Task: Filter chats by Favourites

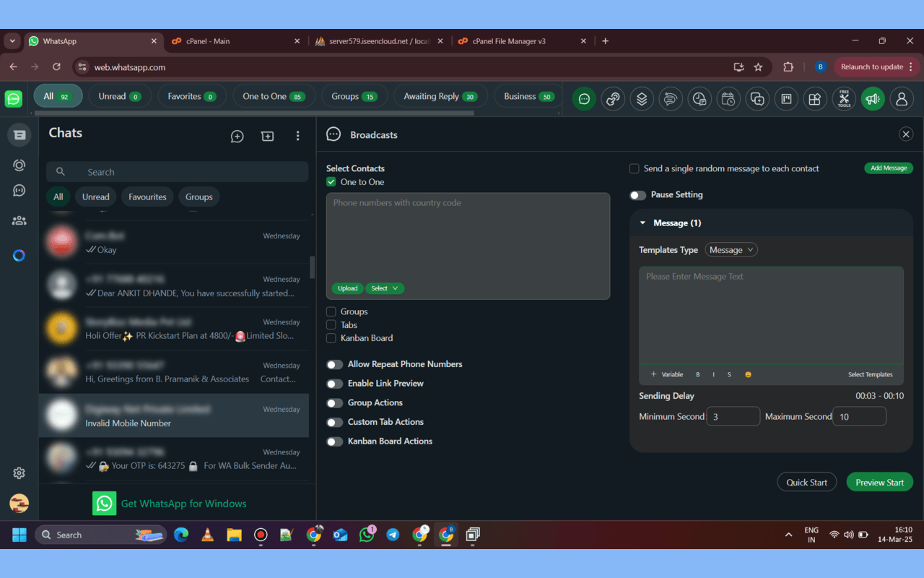Action: tap(147, 197)
